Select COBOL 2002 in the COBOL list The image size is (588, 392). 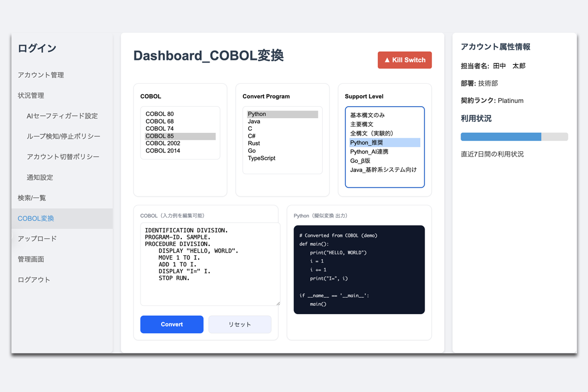[x=180, y=143]
